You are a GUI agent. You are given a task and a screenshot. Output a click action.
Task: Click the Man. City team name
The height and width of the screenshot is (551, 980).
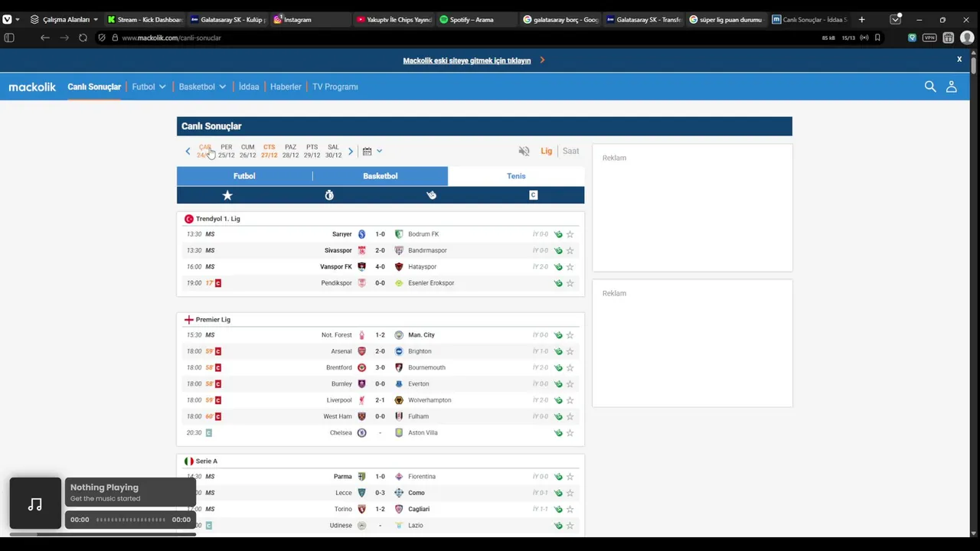pyautogui.click(x=421, y=335)
